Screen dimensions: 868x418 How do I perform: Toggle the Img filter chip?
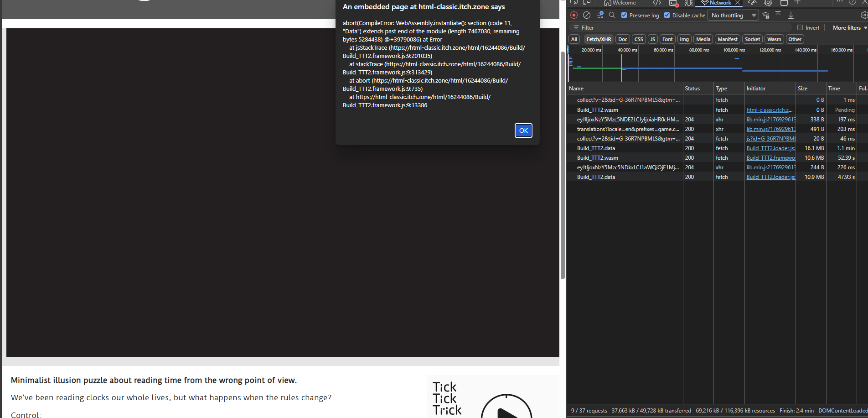684,39
